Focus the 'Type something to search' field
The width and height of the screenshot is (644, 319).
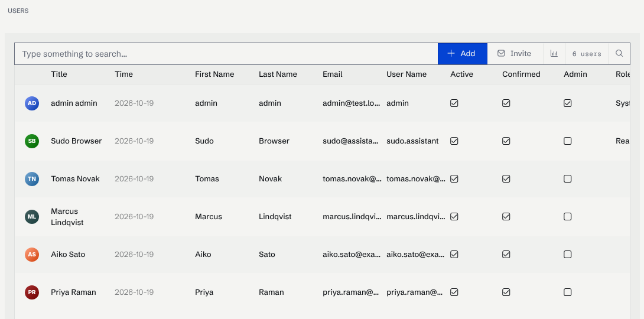tap(226, 54)
